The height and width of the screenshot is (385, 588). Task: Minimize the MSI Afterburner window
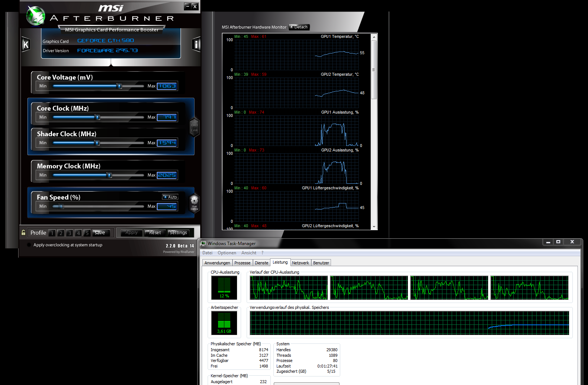(188, 6)
